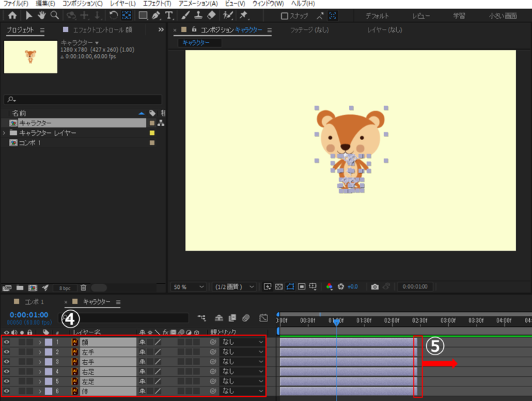Enable the スナップ checkbox
Image resolution: width=532 pixels, height=401 pixels.
pyautogui.click(x=285, y=16)
